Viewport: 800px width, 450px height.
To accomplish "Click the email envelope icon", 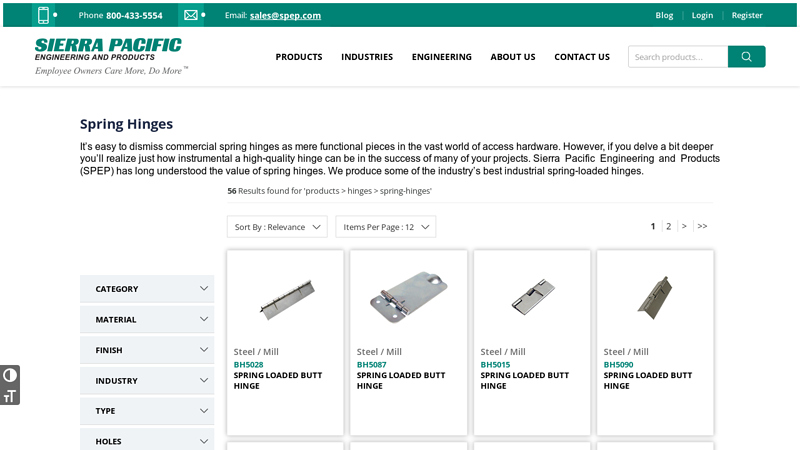I will pos(191,15).
